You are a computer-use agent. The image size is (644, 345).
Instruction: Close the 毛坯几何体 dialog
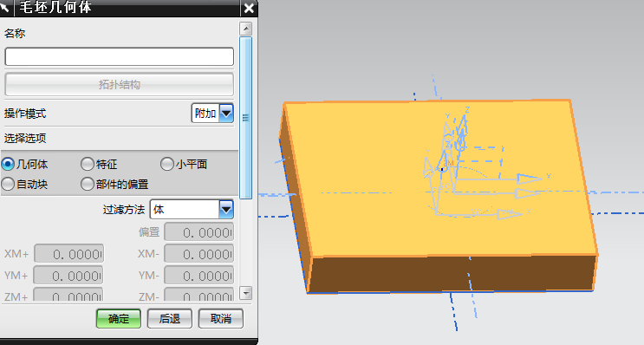249,8
